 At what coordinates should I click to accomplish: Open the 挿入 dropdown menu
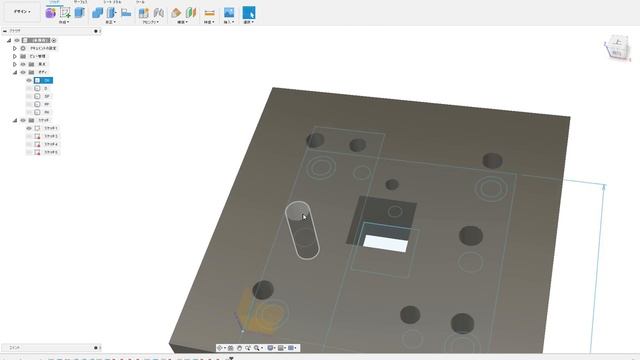(229, 22)
